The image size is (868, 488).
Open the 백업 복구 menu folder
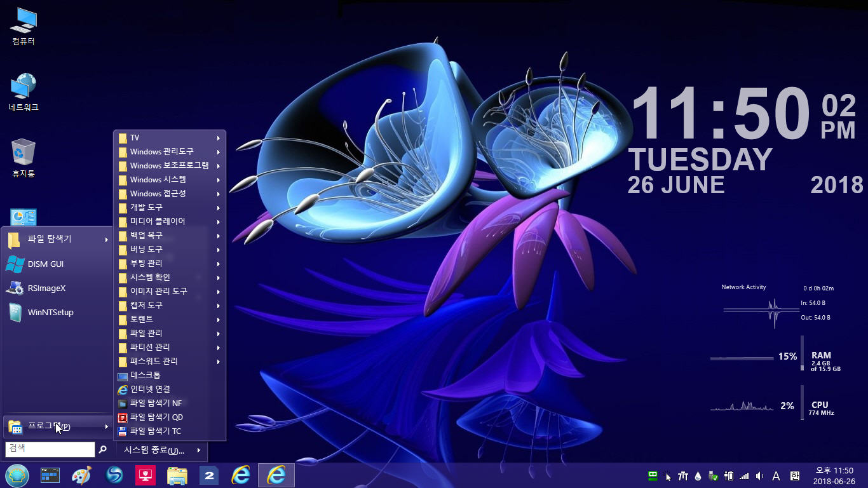coord(169,236)
